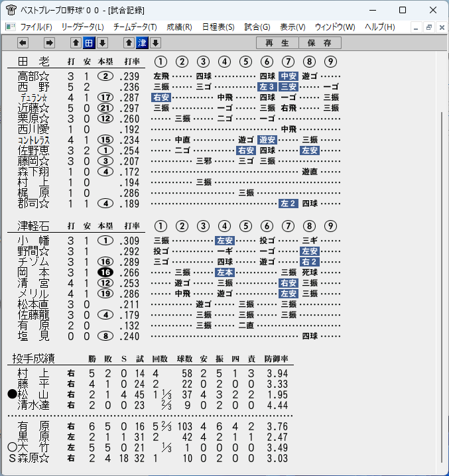Click the app icon in title bar
The height and width of the screenshot is (476, 449).
pos(11,10)
